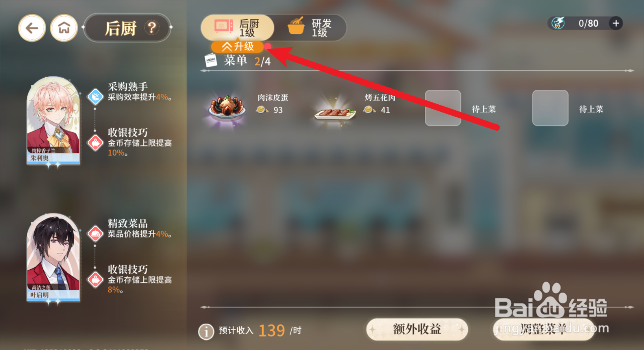This screenshot has height=350, width=644.
Task: Open the 后厨 help question mark
Action: pyautogui.click(x=152, y=28)
